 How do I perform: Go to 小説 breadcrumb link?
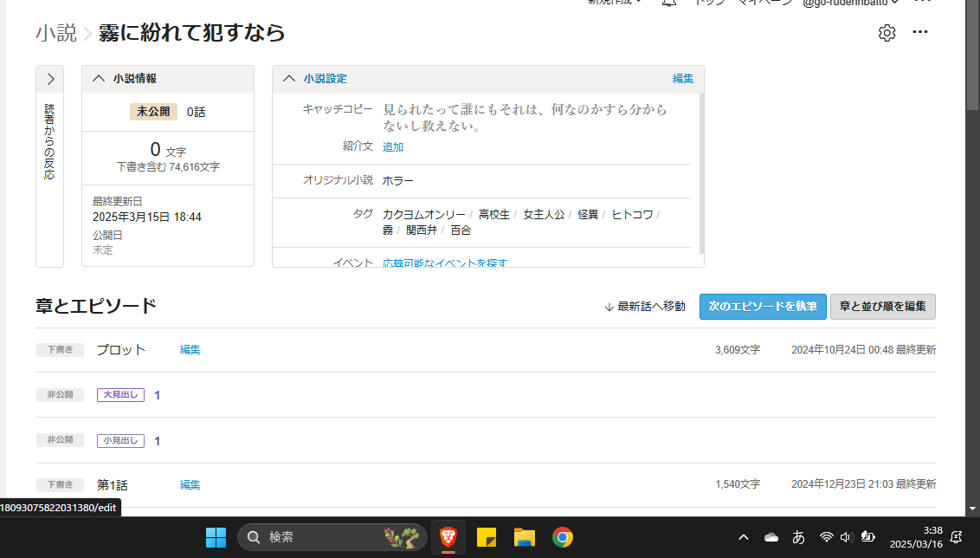tap(55, 34)
